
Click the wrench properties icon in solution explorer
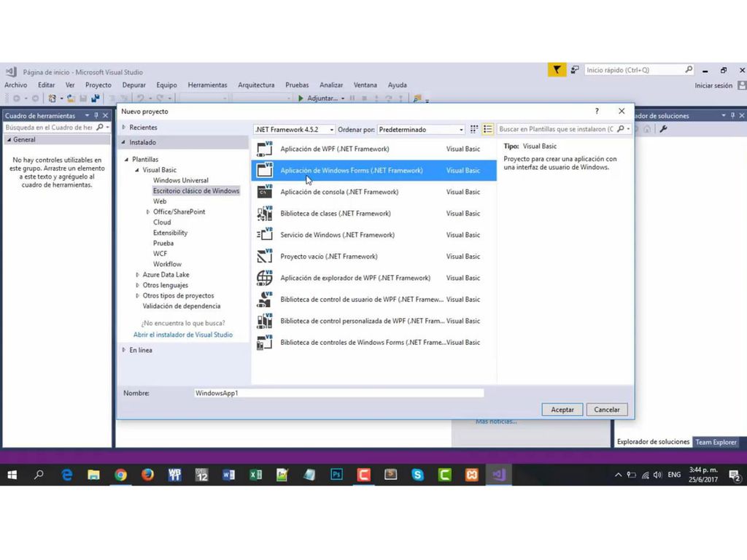pyautogui.click(x=662, y=129)
